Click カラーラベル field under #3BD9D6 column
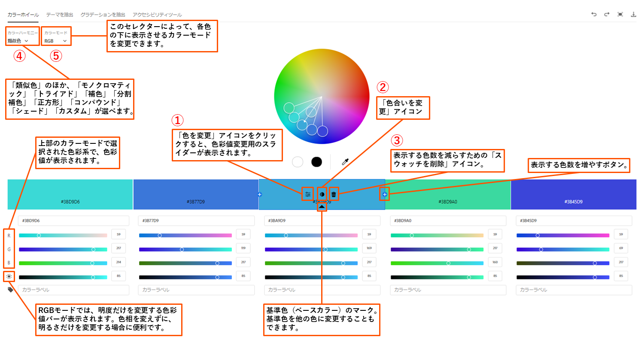 click(x=73, y=290)
